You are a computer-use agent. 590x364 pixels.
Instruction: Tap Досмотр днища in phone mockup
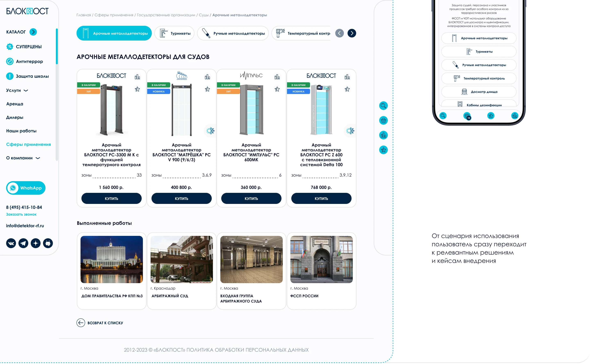point(479,92)
